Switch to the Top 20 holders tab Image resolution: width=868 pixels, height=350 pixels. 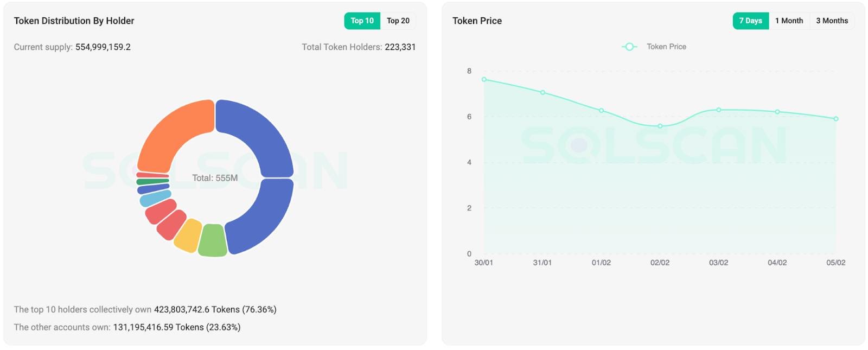398,21
